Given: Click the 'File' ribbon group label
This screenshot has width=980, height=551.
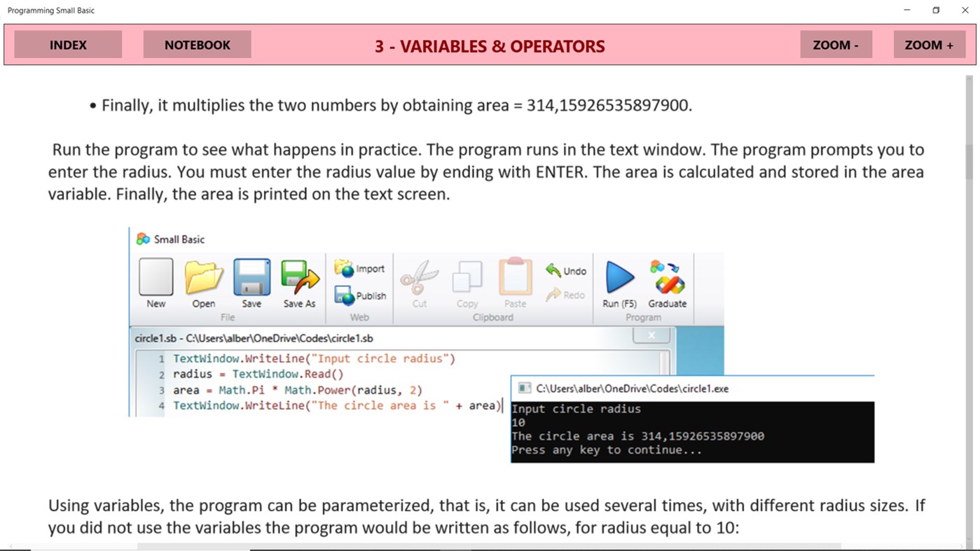Looking at the screenshot, I should click(228, 317).
